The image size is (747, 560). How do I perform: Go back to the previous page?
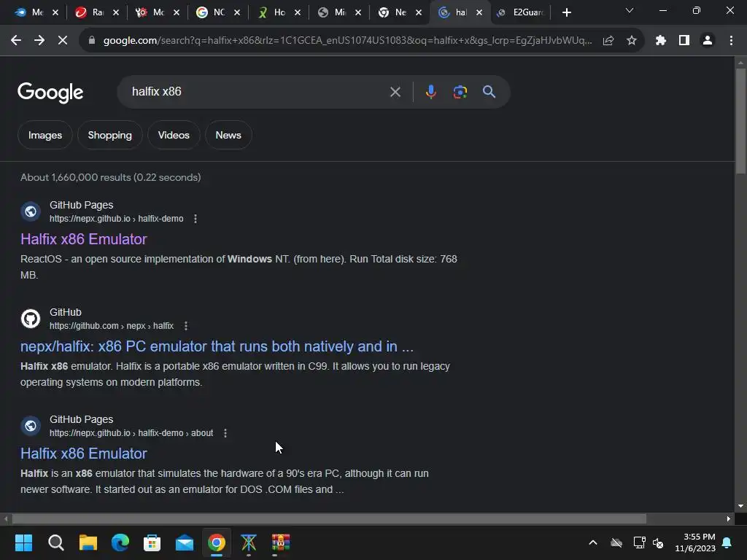(16, 41)
